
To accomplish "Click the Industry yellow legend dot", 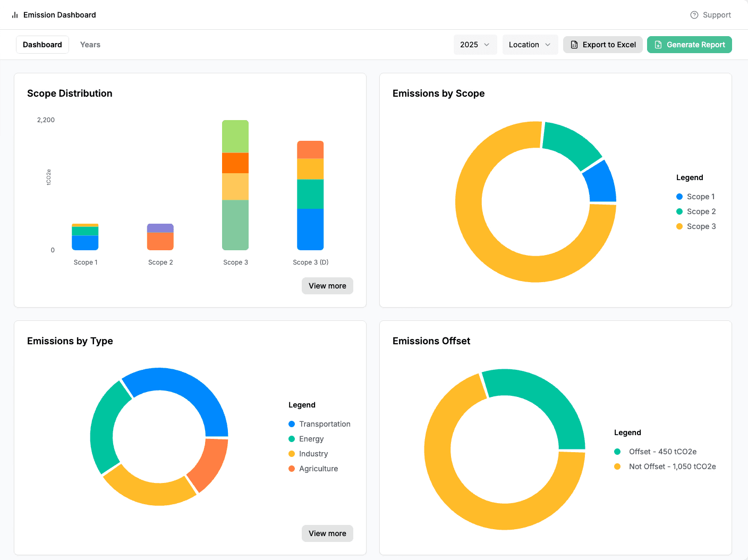I will [x=292, y=454].
